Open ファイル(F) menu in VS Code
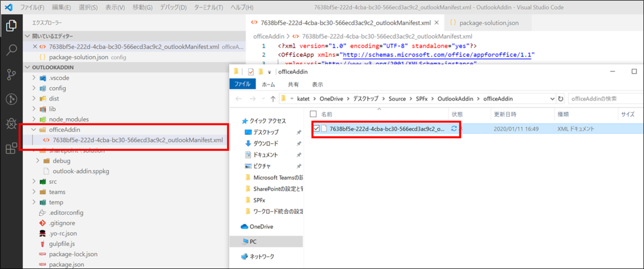This screenshot has width=644, height=269. pyautogui.click(x=32, y=8)
